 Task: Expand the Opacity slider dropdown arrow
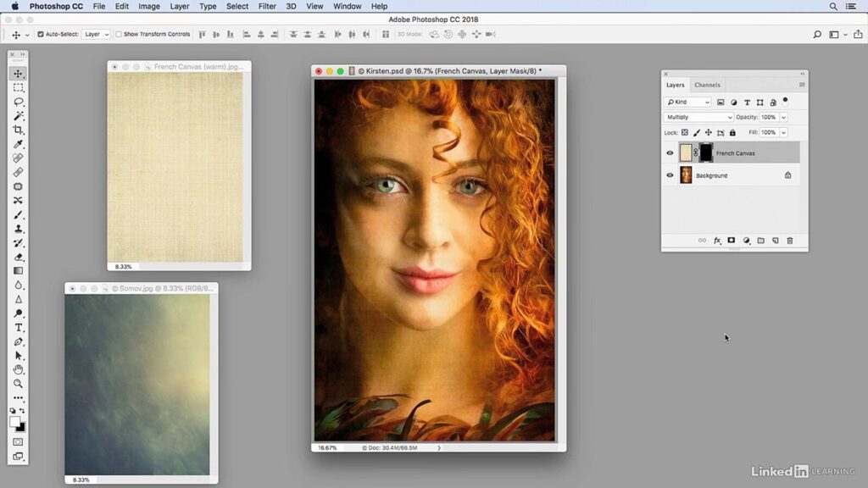point(783,117)
